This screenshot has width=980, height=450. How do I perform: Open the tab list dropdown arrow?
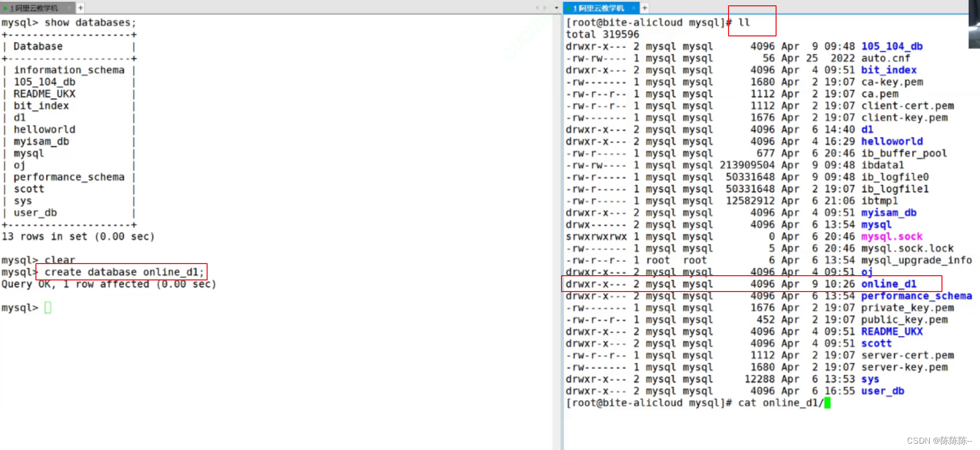[x=556, y=8]
